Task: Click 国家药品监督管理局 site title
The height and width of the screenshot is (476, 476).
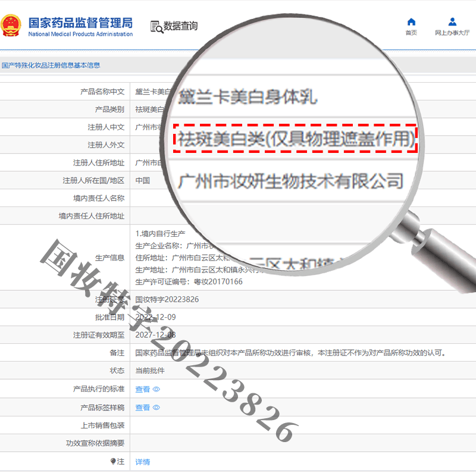Action: coord(80,23)
